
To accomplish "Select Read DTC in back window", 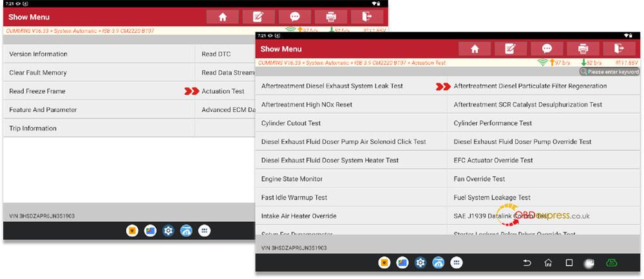I will pos(225,53).
